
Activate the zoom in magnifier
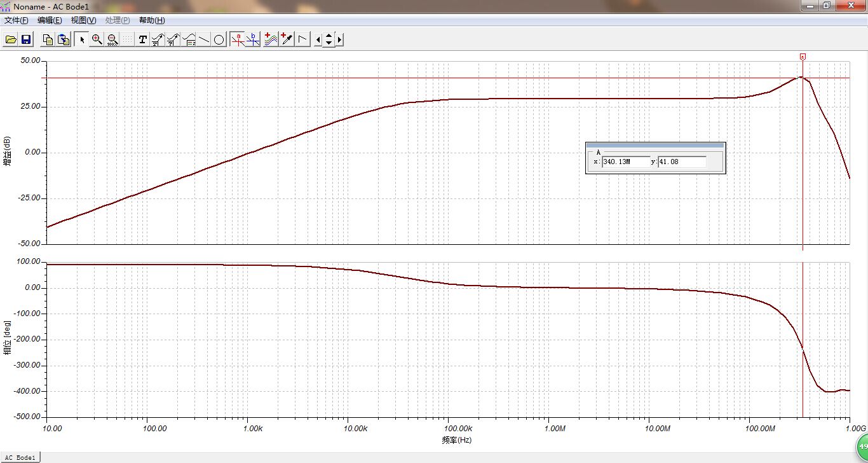point(97,39)
